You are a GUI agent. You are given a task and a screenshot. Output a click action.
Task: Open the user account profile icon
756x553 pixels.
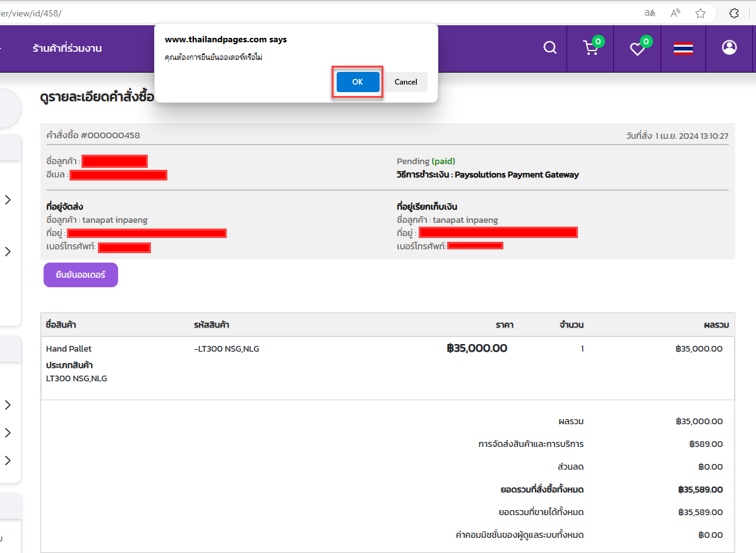pyautogui.click(x=729, y=47)
